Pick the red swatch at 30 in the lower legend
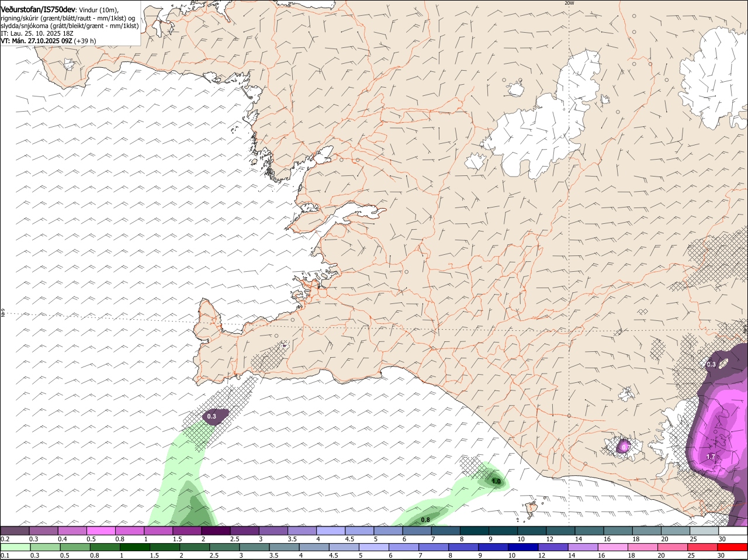The width and height of the screenshot is (748, 560). pos(733,547)
